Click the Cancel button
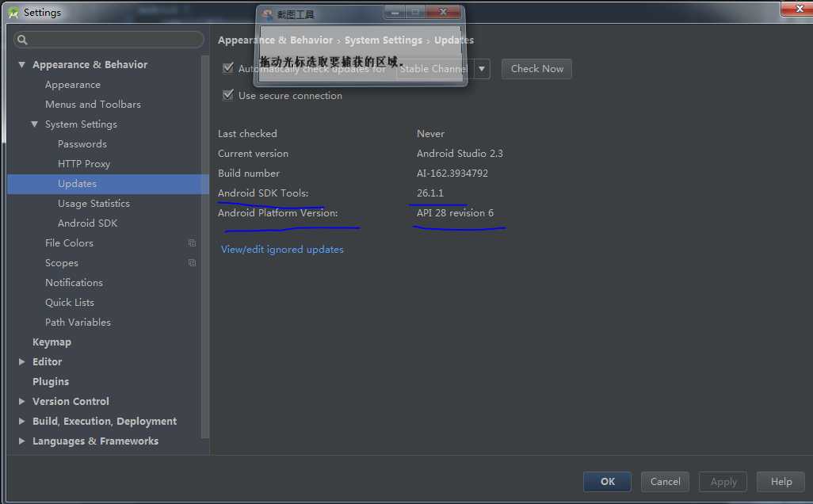Image resolution: width=813 pixels, height=504 pixels. click(x=665, y=482)
